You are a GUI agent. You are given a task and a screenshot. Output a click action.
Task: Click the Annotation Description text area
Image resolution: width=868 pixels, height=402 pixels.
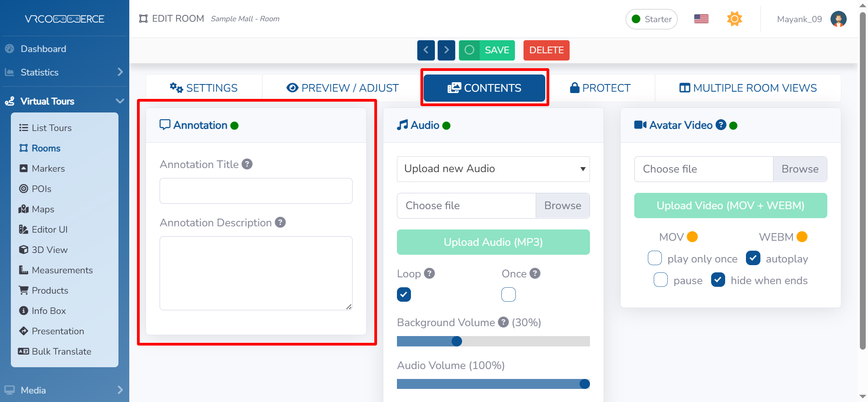coord(256,273)
